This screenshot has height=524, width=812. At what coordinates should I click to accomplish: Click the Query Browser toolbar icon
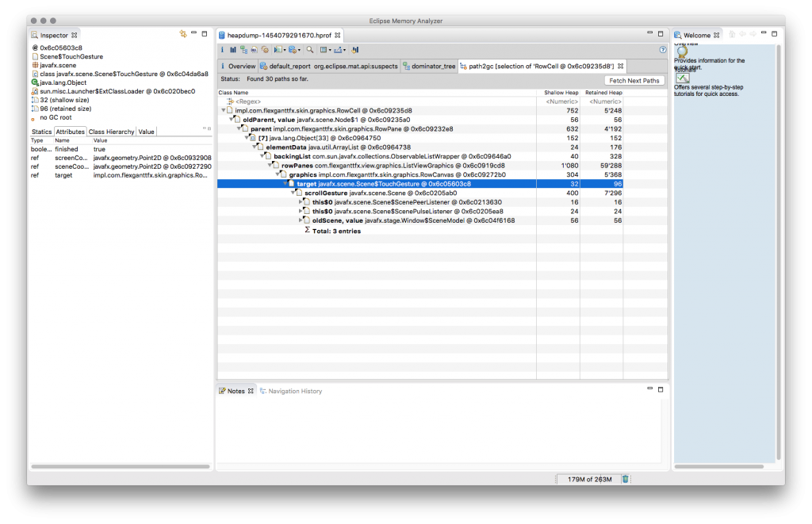click(x=292, y=50)
